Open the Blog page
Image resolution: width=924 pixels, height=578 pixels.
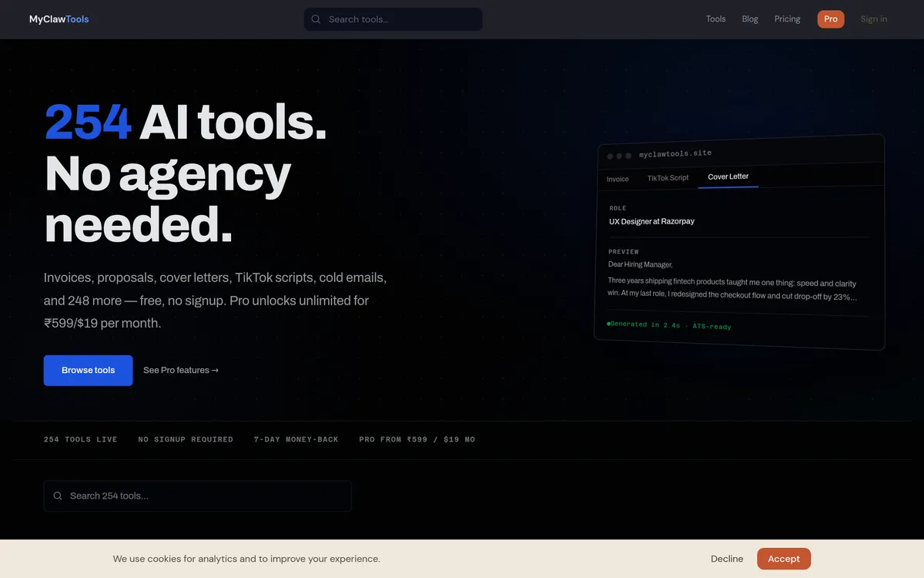[749, 18]
